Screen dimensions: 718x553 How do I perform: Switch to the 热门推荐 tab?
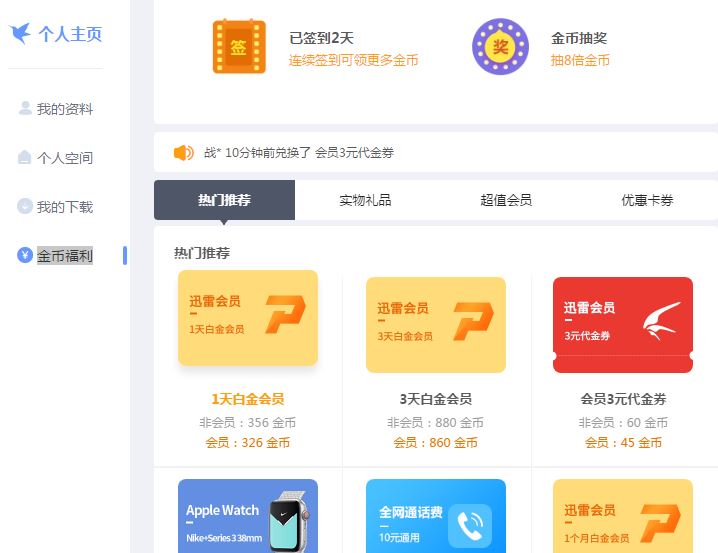tap(224, 200)
